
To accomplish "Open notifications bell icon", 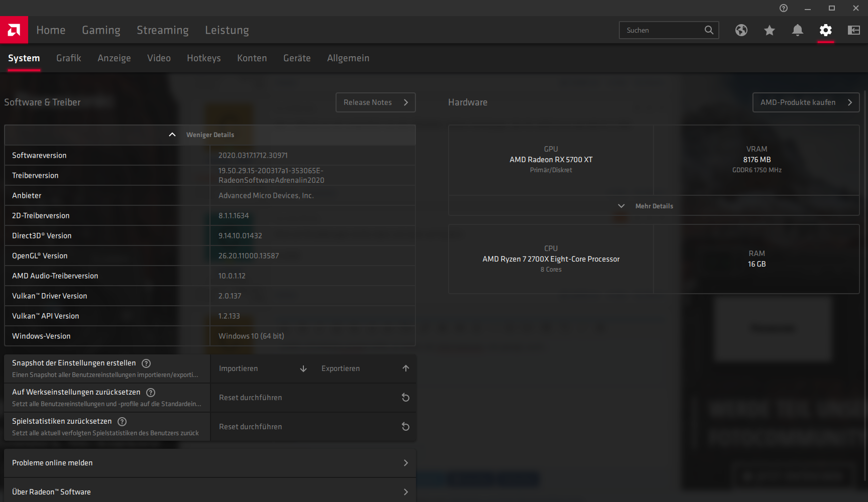I will tap(798, 30).
